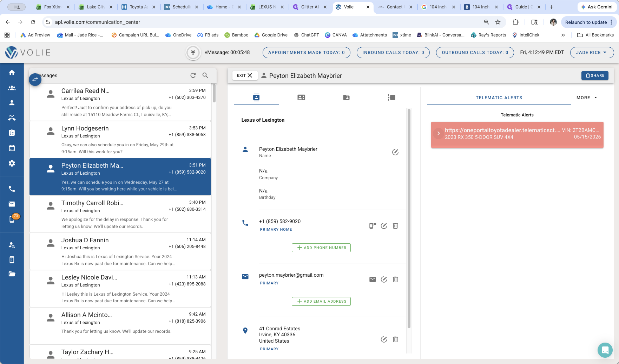Click the sidebar calendar icon
619x364 pixels.
click(x=12, y=148)
